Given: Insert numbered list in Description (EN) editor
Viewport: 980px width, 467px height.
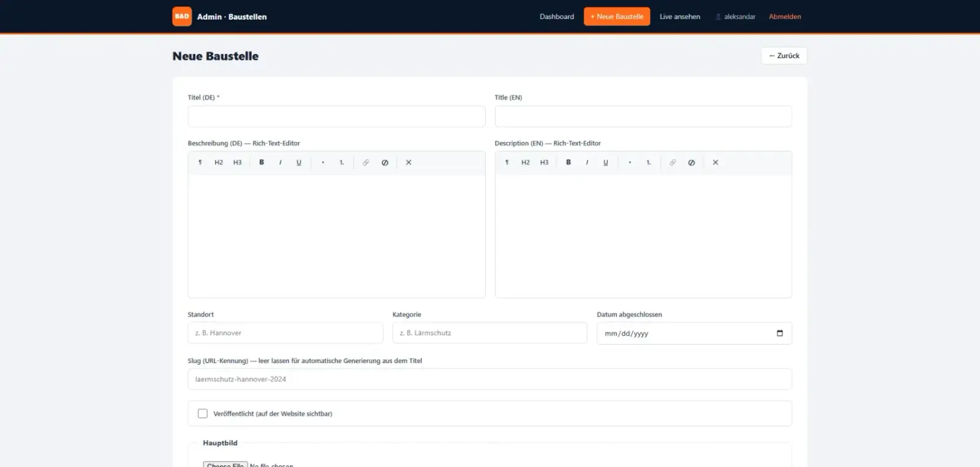Looking at the screenshot, I should pos(649,163).
